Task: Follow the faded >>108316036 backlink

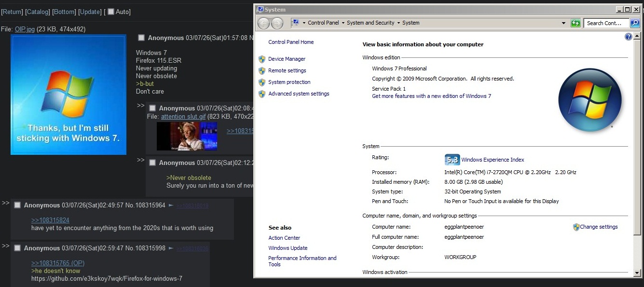Action: tap(192, 248)
